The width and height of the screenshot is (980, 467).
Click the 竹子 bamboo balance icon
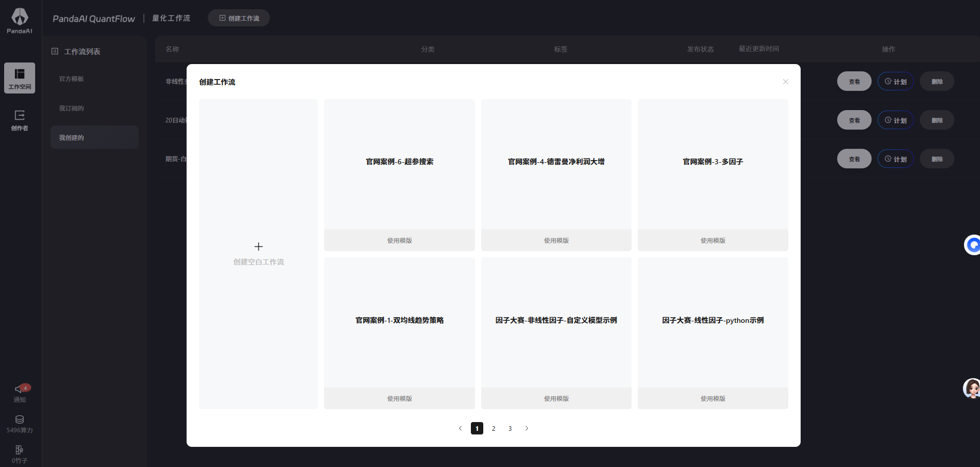pos(20,450)
